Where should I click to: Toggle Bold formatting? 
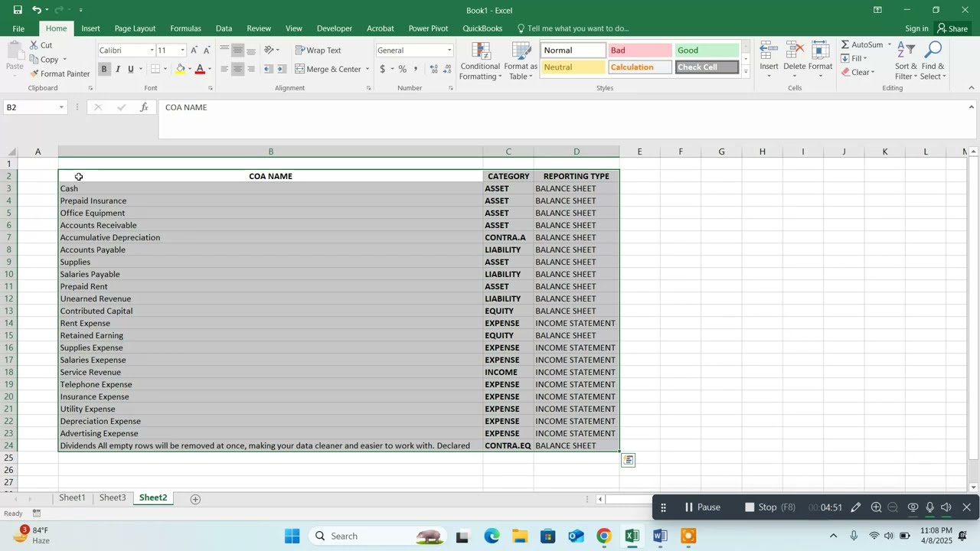pos(104,69)
